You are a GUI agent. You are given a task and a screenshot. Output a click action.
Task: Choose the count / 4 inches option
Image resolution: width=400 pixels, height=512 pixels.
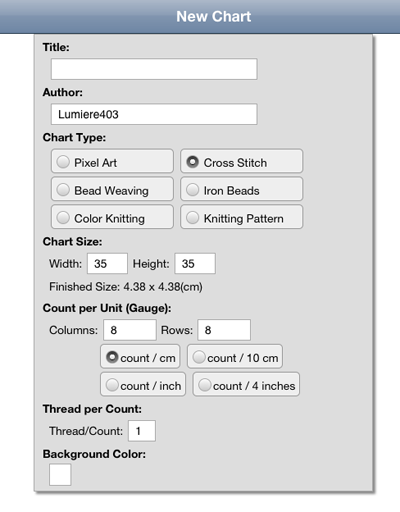point(246,384)
